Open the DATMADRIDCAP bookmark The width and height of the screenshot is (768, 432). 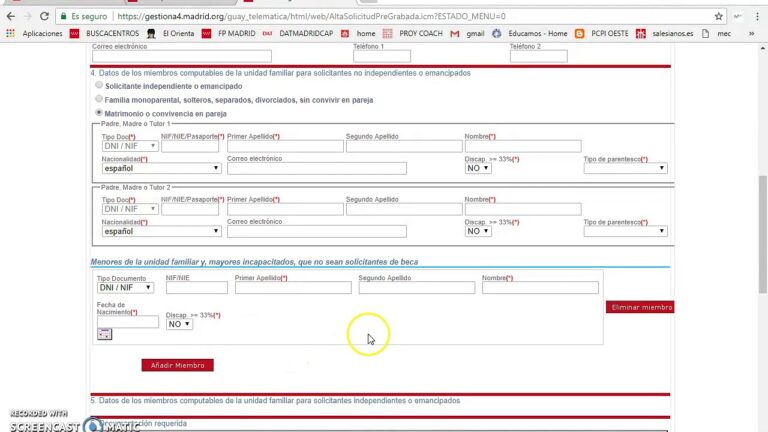[x=298, y=33]
